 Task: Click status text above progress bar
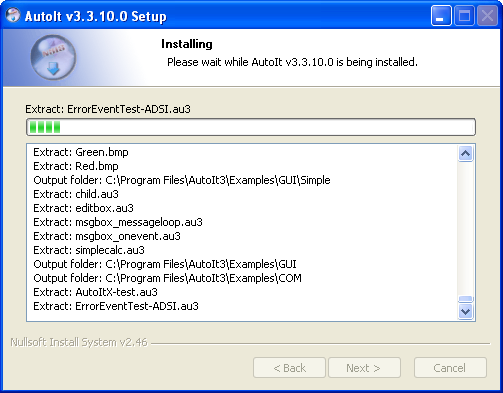click(x=108, y=109)
